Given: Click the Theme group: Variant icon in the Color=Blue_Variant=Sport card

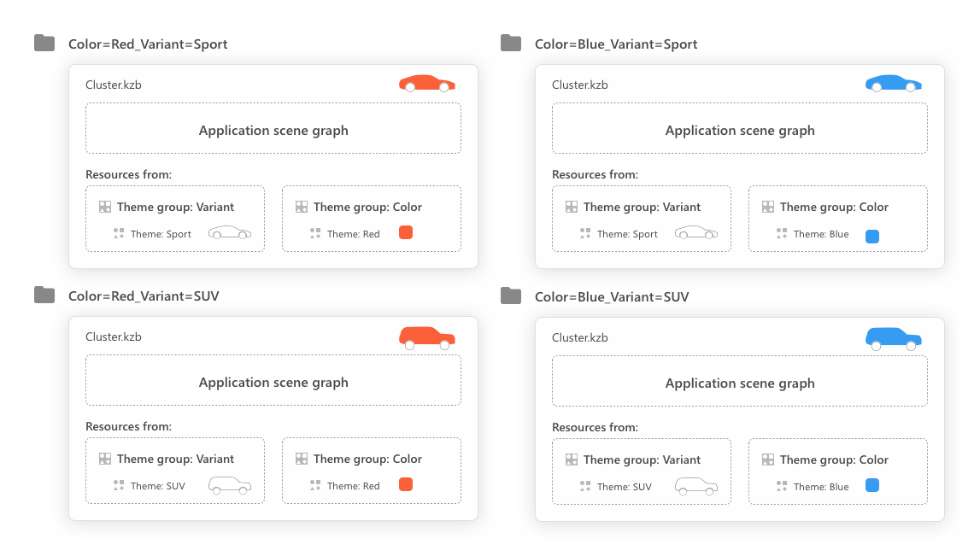Looking at the screenshot, I should (572, 207).
